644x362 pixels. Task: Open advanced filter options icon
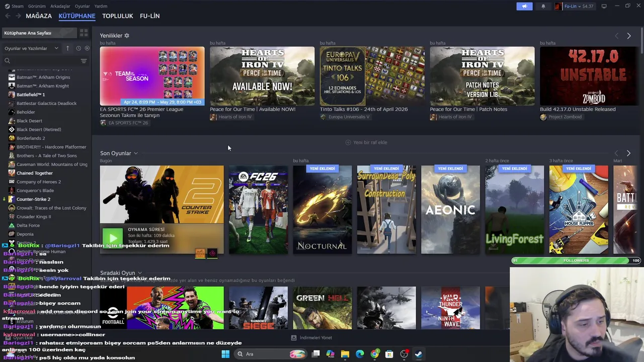point(84,61)
